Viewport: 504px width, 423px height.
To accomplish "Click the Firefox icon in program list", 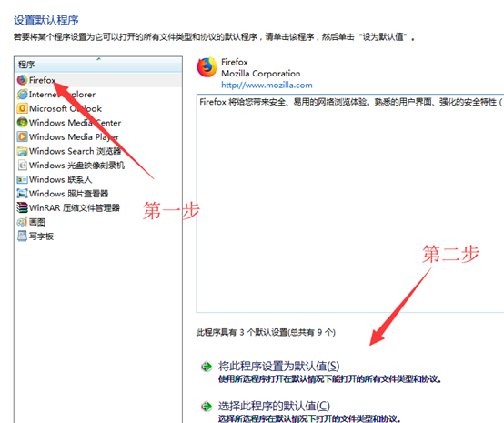I will 22,80.
